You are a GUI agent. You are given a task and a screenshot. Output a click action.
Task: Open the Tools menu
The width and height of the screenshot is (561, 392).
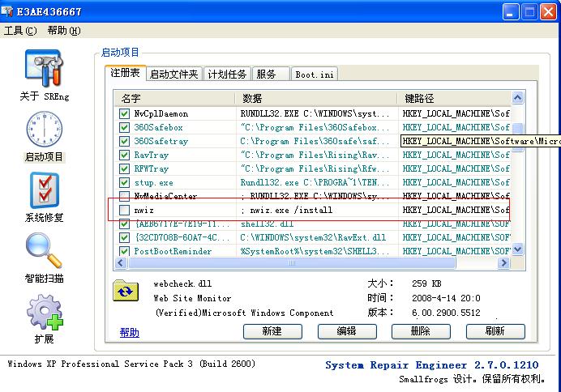(20, 31)
